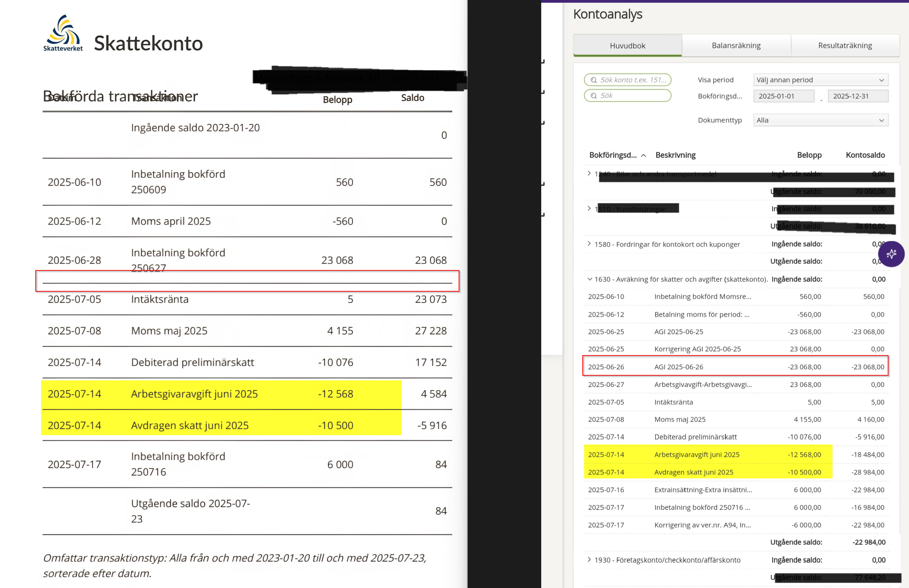Collapse account 1630 skattekonto section
Screen dimensions: 909x588
[x=590, y=279]
